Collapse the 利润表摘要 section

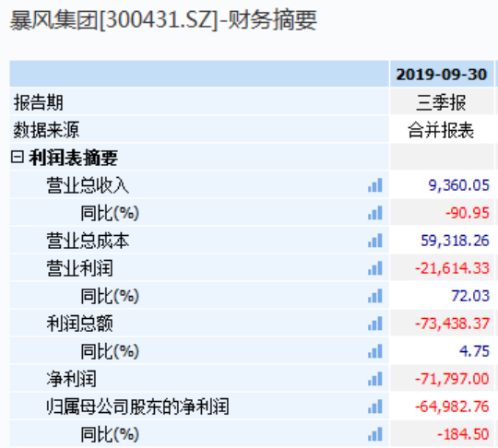point(18,157)
